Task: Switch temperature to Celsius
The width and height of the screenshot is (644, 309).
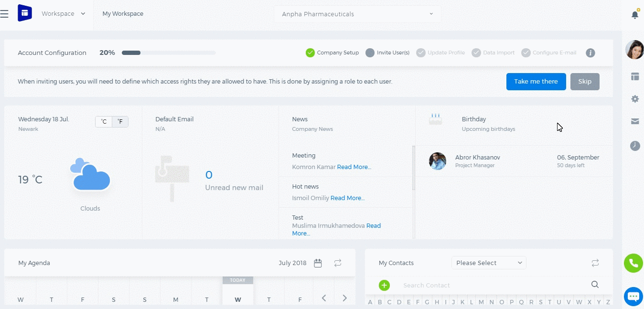Action: coord(104,122)
